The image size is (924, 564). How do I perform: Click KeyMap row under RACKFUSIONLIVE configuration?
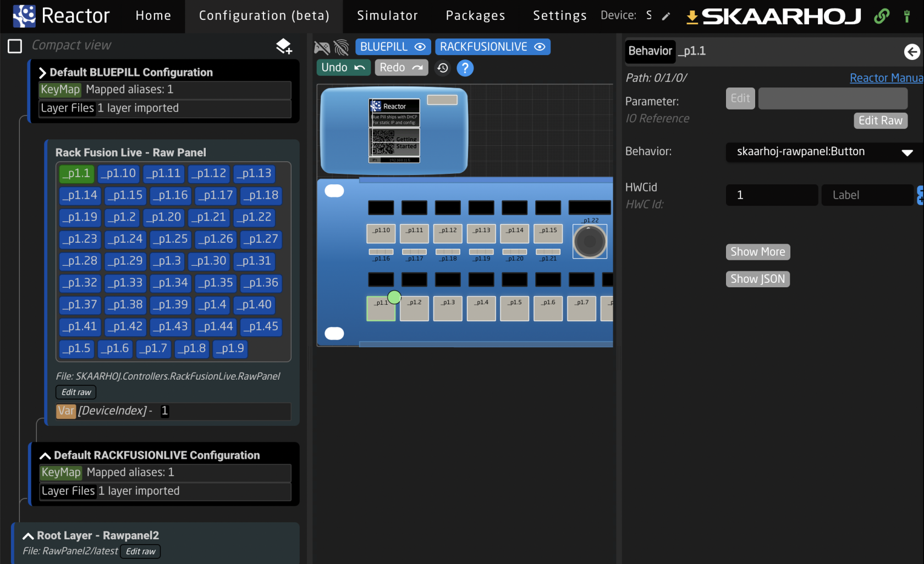coord(165,473)
